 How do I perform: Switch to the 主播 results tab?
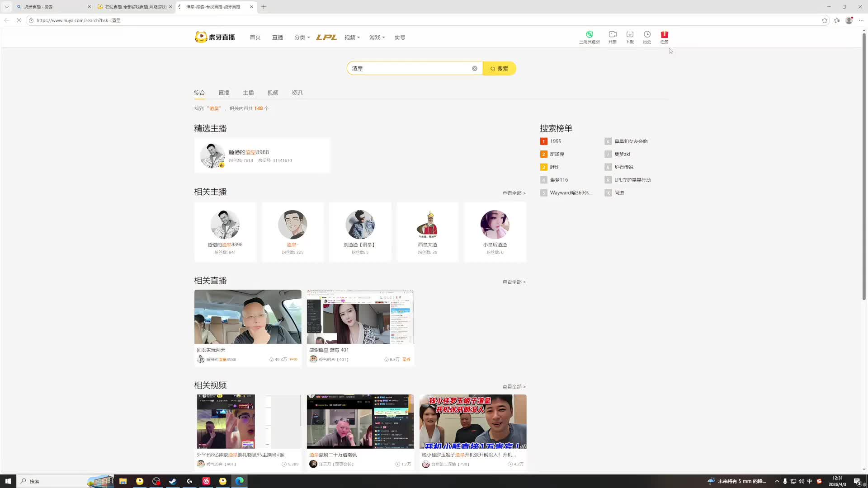(248, 93)
